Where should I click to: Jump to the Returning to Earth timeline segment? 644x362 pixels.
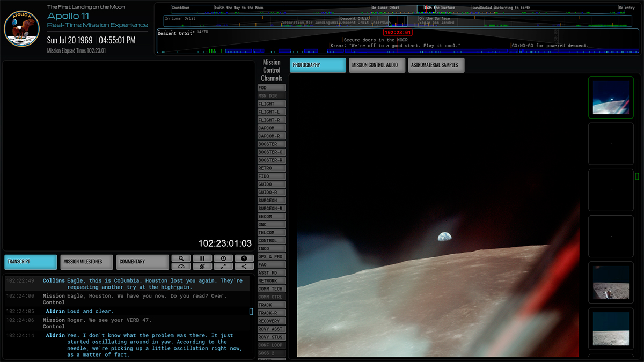[x=513, y=8]
